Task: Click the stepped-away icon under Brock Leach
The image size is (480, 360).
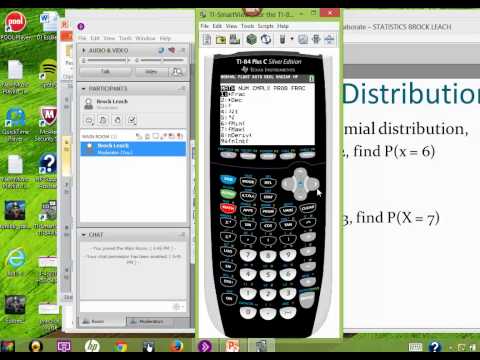Action: 103,120
